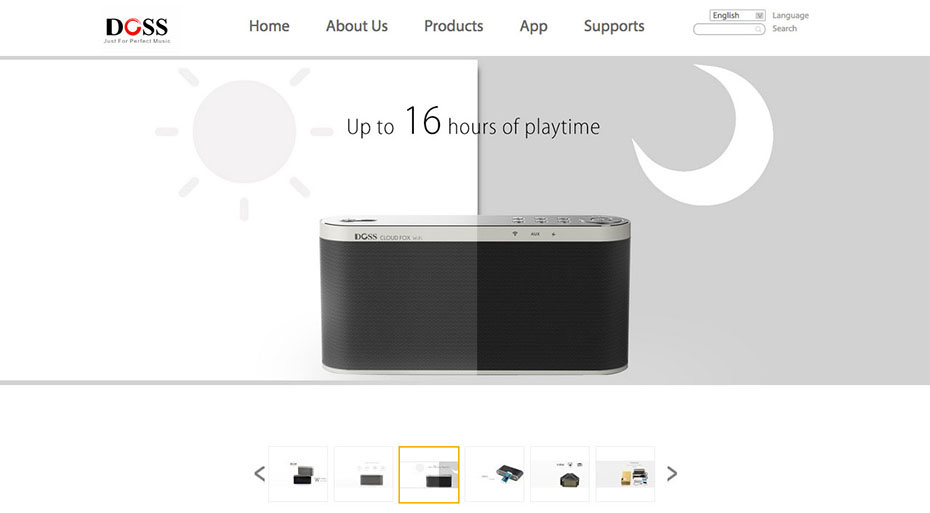Select the fourth thumbnail with angled speaker
Viewport: 930px width, 513px height.
[x=495, y=474]
